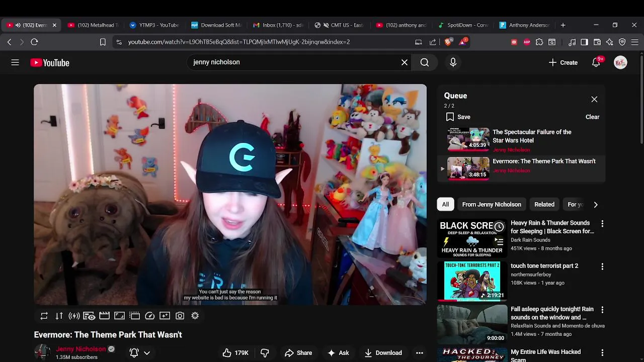The image size is (644, 362).
Task: Click the volume boost lightning icon
Action: pos(74,316)
